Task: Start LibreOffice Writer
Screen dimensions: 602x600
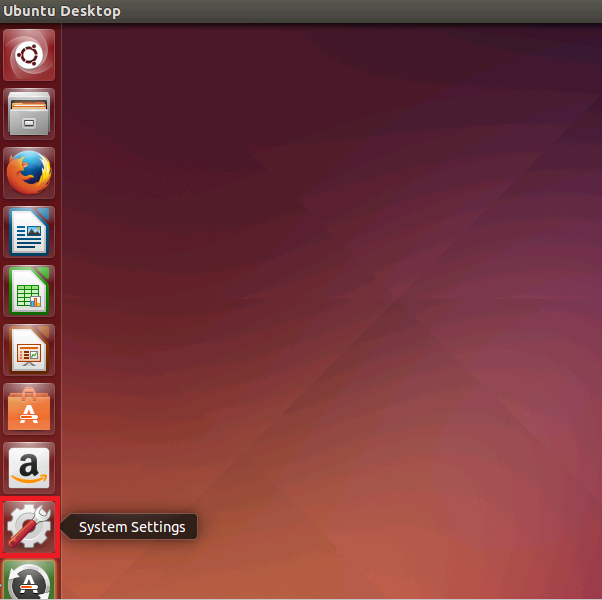Action: tap(29, 232)
